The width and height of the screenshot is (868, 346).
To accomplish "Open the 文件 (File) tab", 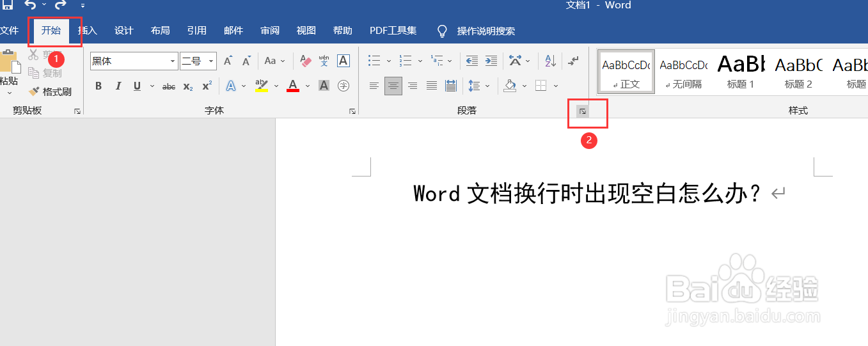I will 9,31.
